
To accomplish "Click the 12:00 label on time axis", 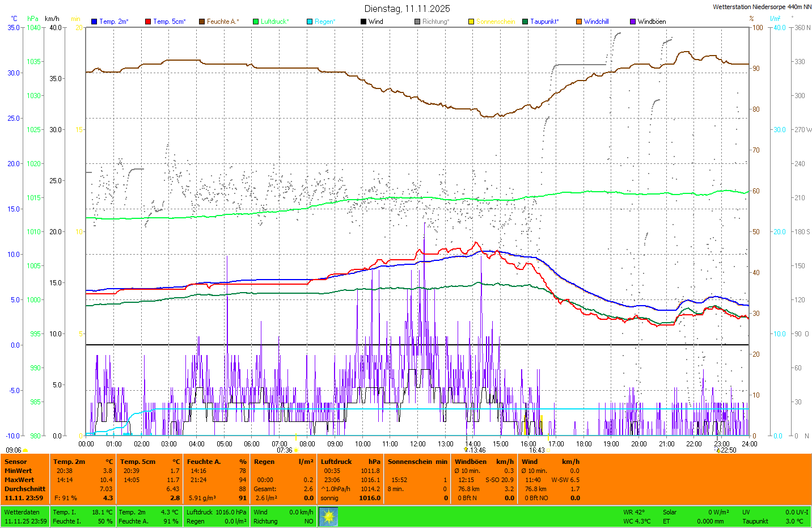I will pos(418,444).
